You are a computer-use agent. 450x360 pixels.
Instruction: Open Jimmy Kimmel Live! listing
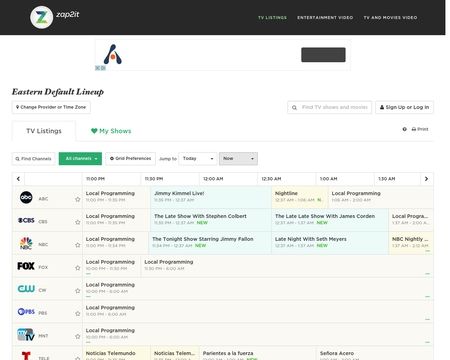(x=211, y=197)
